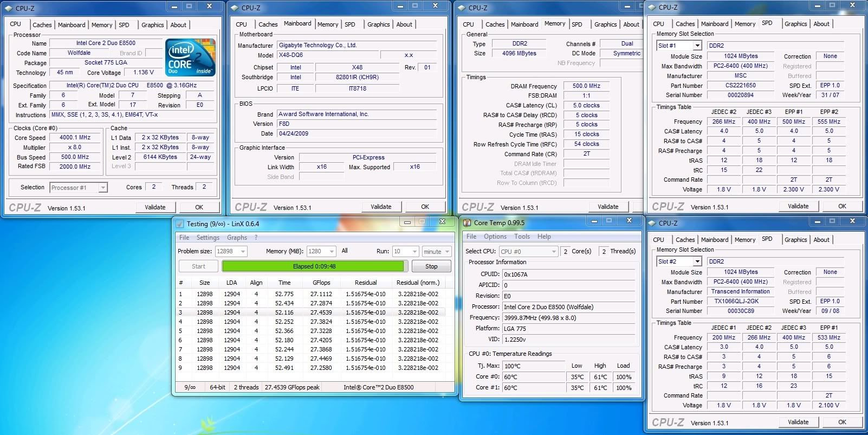This screenshot has width=868, height=435.
Task: Click the Time column header in LinX
Action: (x=284, y=283)
